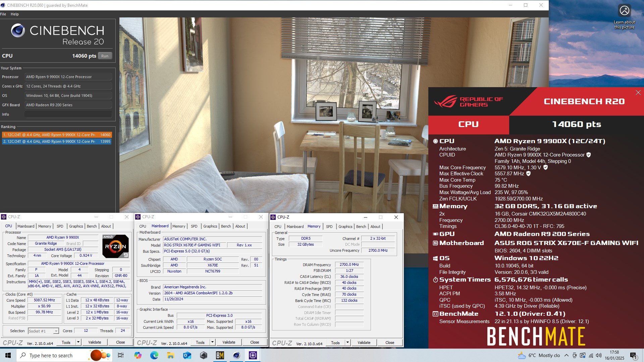Image resolution: width=644 pixels, height=362 pixels.
Task: Click the shield icon beside Max Core Frequency
Action: pyautogui.click(x=545, y=167)
